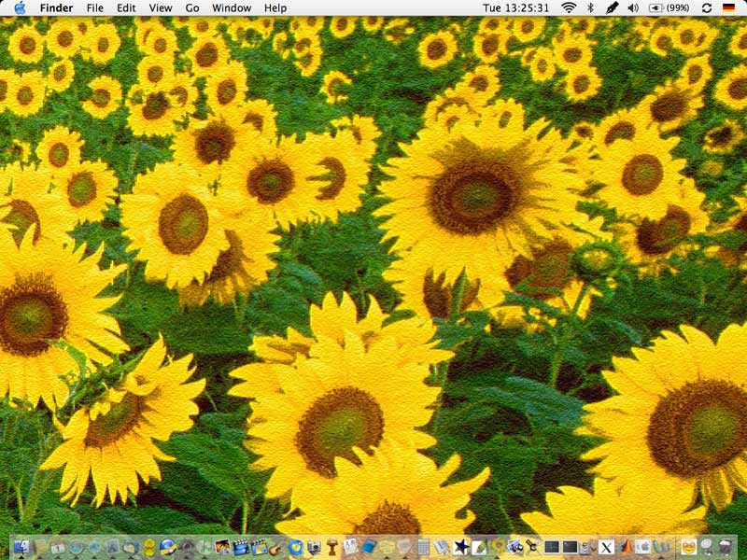The image size is (747, 560).
Task: Click the sync status icon
Action: coord(705,7)
